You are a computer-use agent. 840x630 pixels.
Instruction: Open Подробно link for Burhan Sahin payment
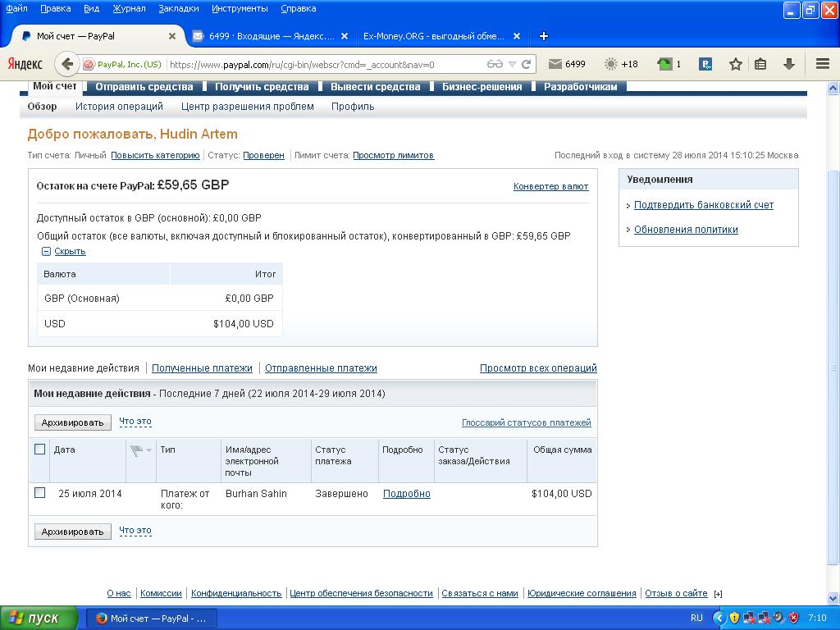pos(407,493)
